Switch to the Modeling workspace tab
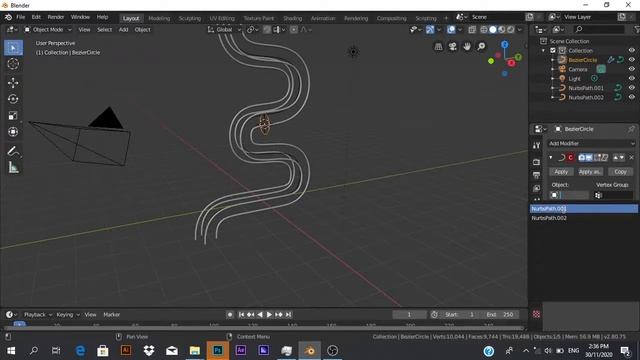Viewport: 640px width, 360px height. 159,18
